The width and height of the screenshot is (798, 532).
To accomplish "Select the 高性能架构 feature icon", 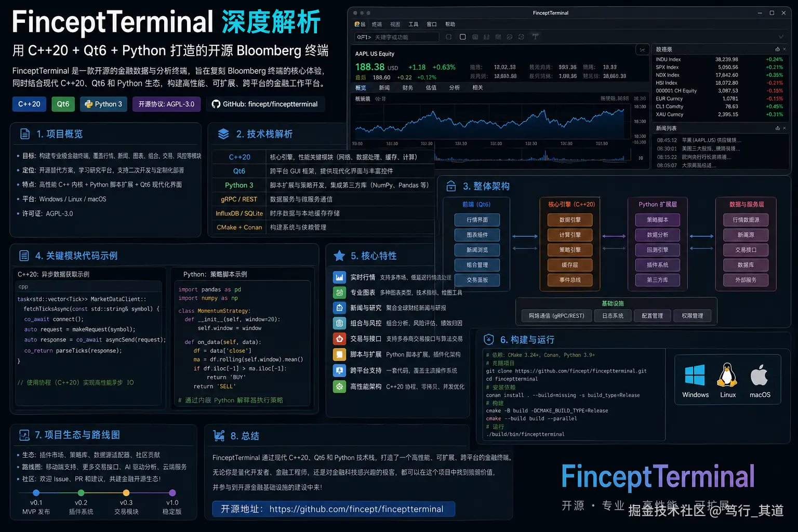I will [339, 387].
